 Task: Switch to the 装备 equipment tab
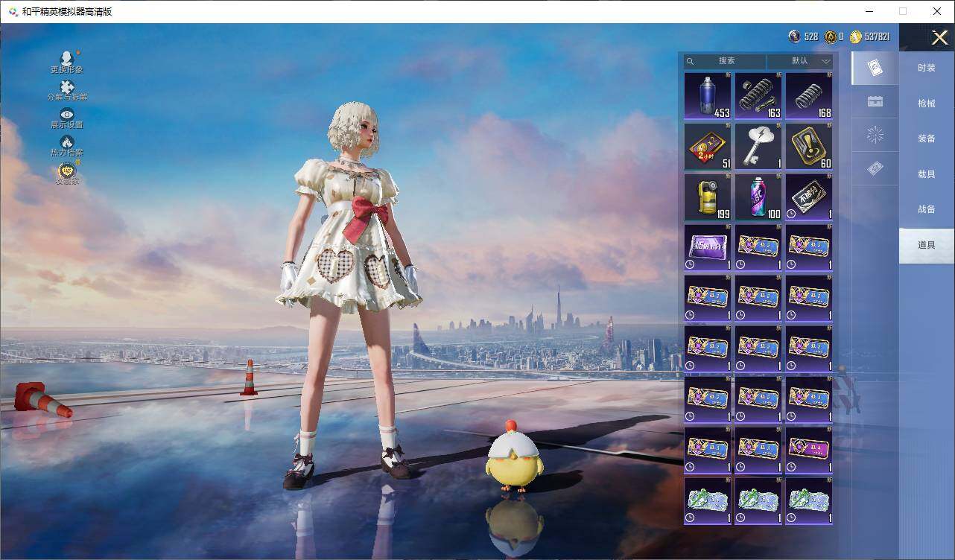pyautogui.click(x=927, y=139)
